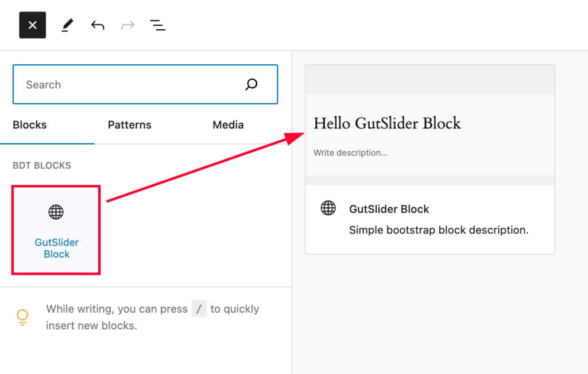
Task: Click the lightbulb tip icon
Action: click(x=23, y=317)
